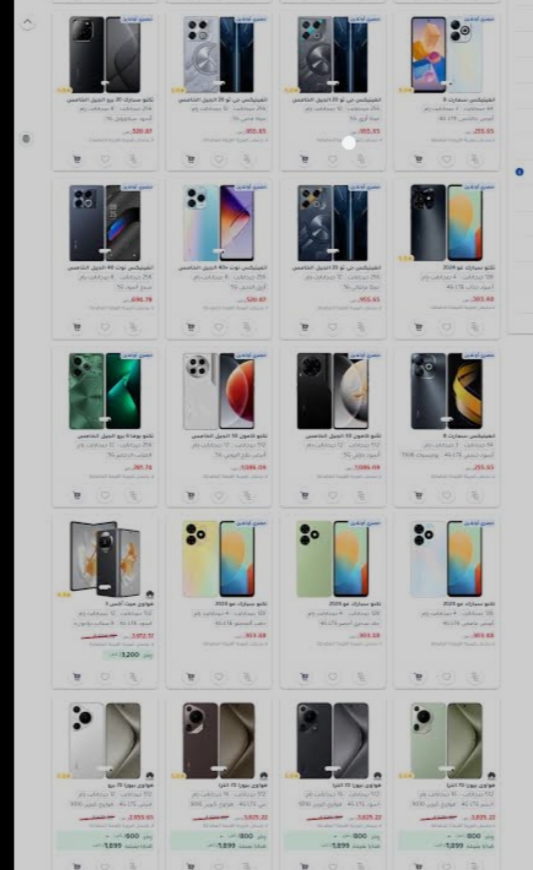
Task: Click the up chevron in the left sidebar
Action: (x=28, y=22)
